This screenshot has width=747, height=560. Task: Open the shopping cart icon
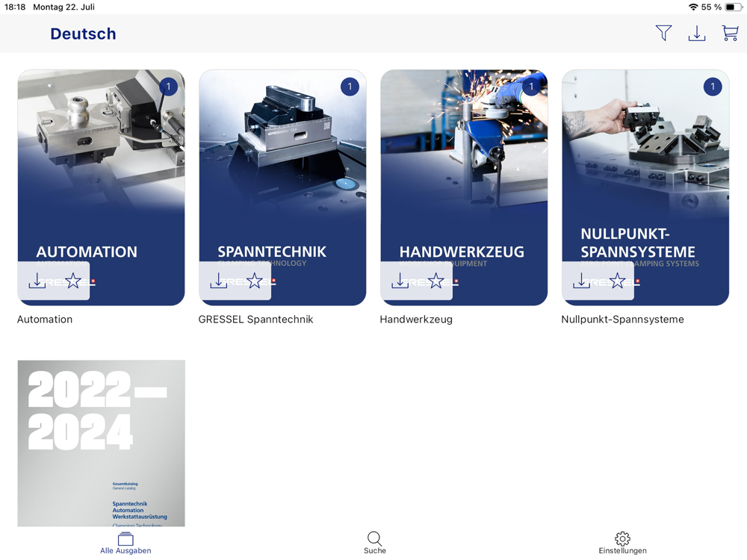tap(730, 34)
